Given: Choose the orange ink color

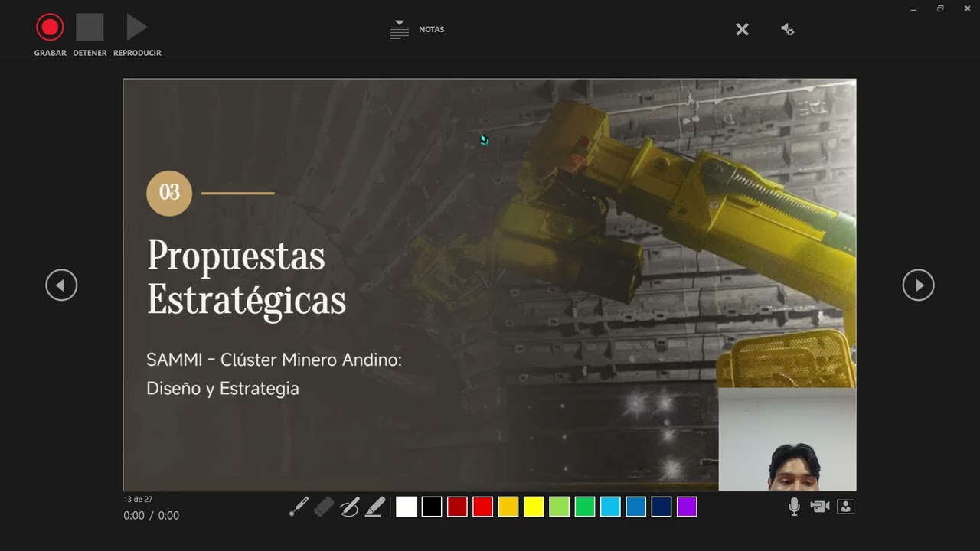Looking at the screenshot, I should pyautogui.click(x=508, y=507).
